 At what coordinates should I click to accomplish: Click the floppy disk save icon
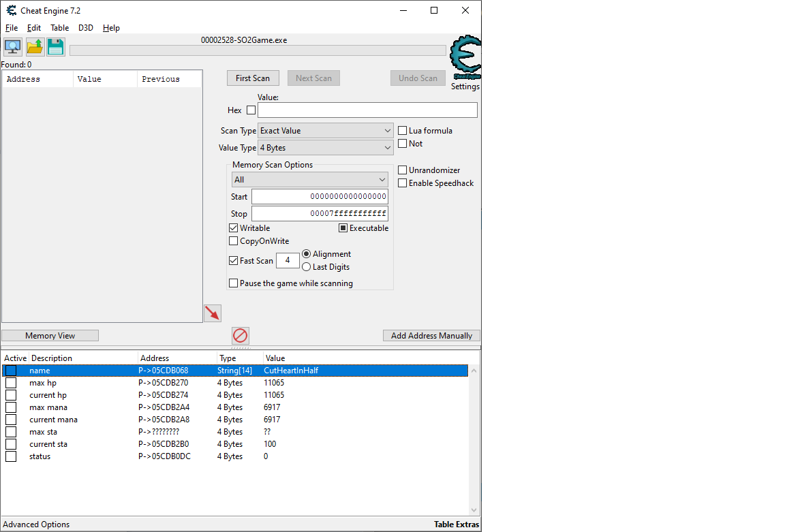pos(56,47)
